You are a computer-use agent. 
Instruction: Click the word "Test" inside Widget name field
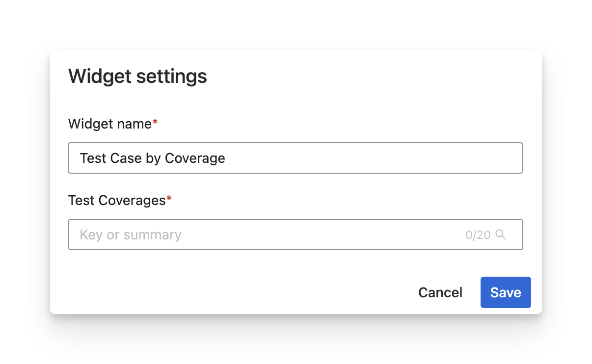(x=93, y=158)
